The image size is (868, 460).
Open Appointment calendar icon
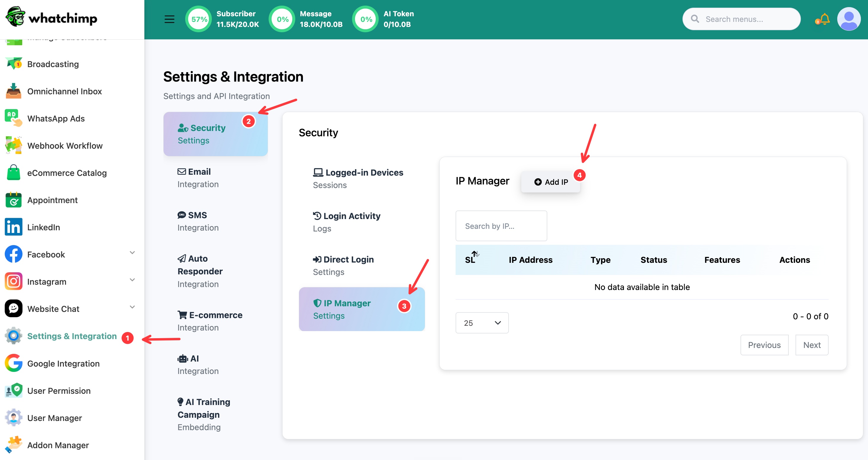pos(14,200)
